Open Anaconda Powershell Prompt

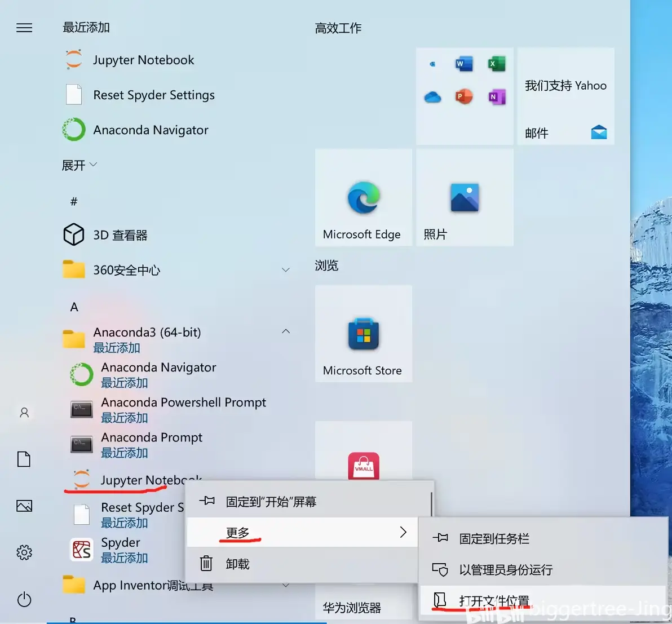coord(183,410)
